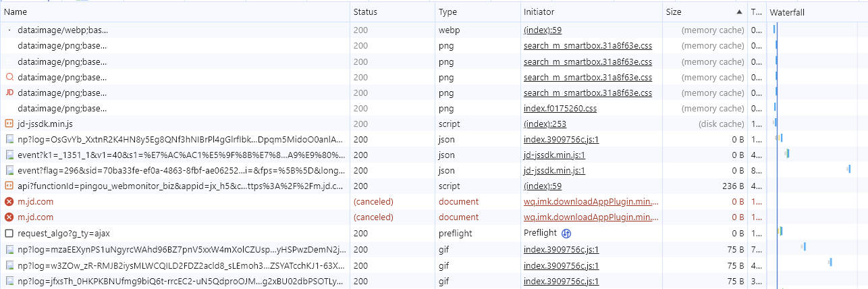Screen dimensions: 868x289
Task: Open wq.imk.downloadAppPlugin link in second m.jd.com row
Action: [x=591, y=217]
